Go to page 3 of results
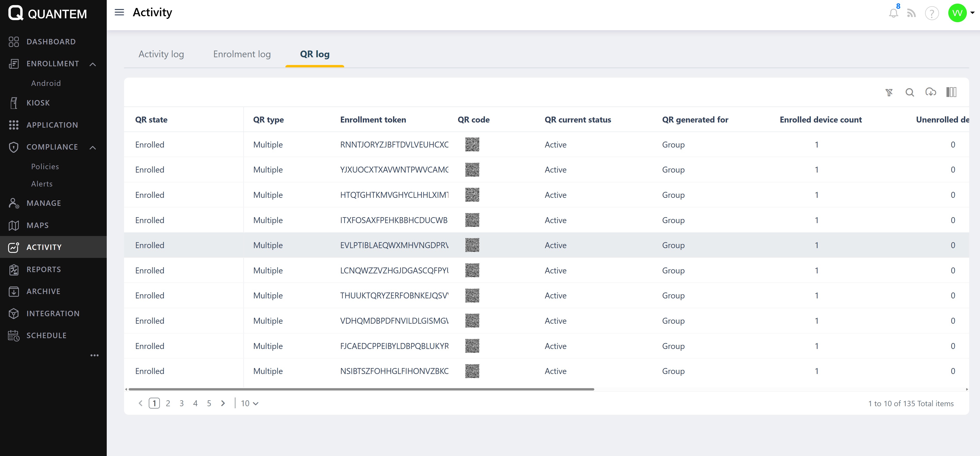This screenshot has width=980, height=456. click(182, 403)
